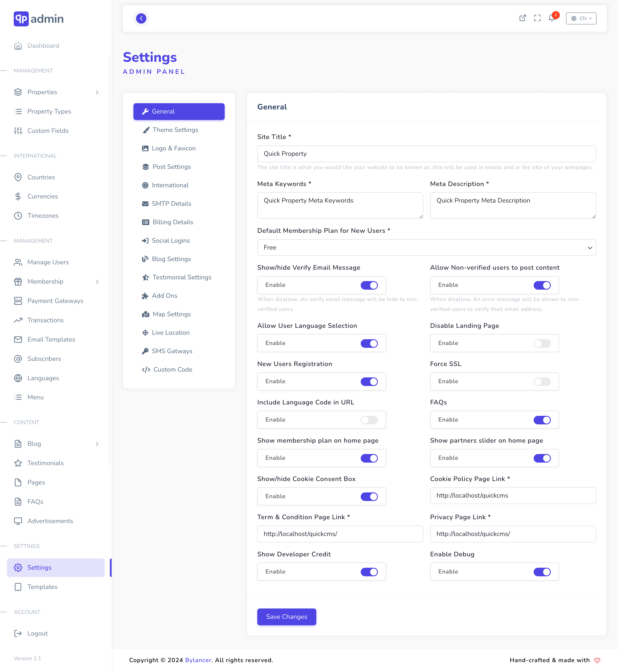618x672 pixels.
Task: Toggle Enable Debug switch
Action: pyautogui.click(x=542, y=572)
